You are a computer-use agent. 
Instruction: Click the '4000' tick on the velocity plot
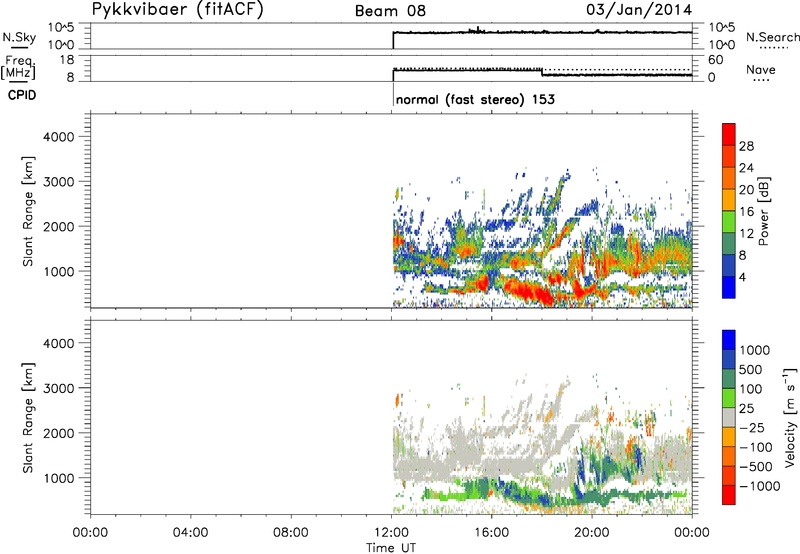(x=59, y=343)
